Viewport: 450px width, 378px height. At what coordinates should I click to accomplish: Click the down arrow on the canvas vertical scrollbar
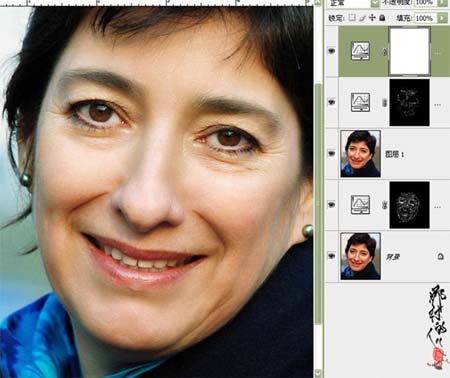(x=318, y=373)
